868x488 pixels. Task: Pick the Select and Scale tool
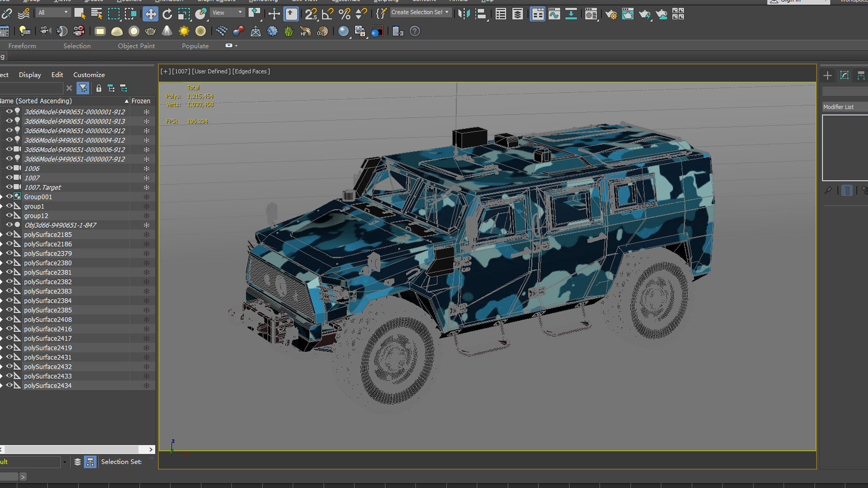tap(184, 14)
